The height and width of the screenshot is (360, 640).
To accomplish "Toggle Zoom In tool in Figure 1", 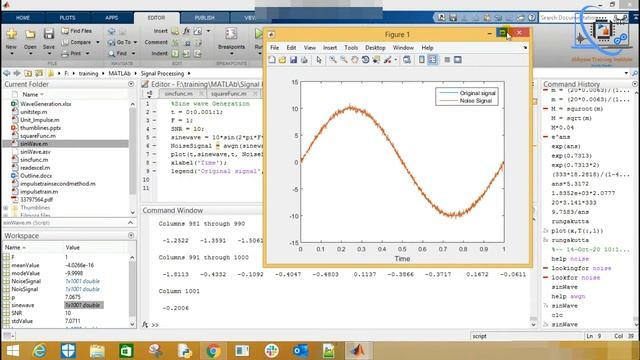I will pos(333,60).
